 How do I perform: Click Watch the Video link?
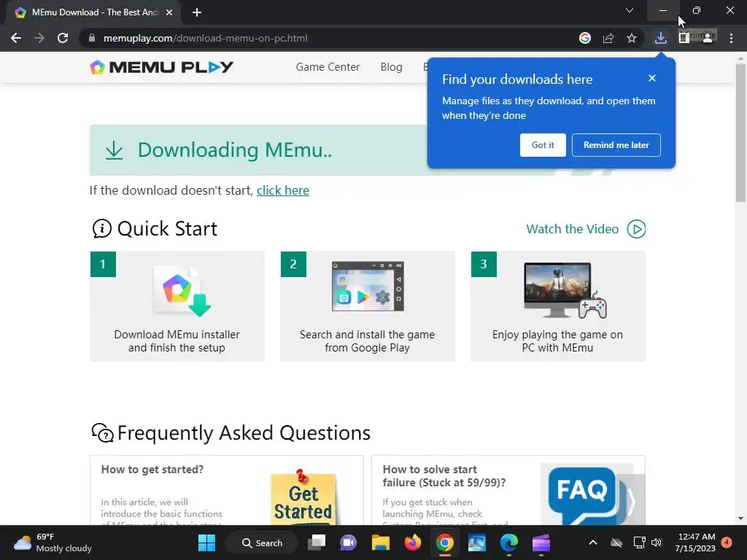pyautogui.click(x=572, y=229)
